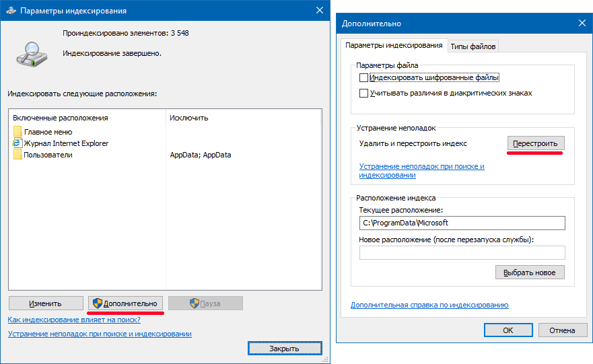Open troubleshooting link in Параметры индексирования window
This screenshot has width=593, height=364.
[100, 334]
